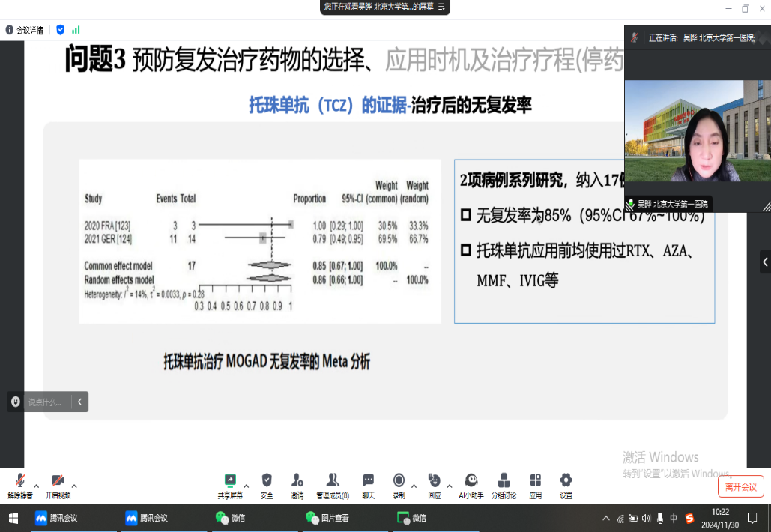Viewport: 771px width, 532px height.
Task: Open the Windows Start menu
Action: [13, 519]
